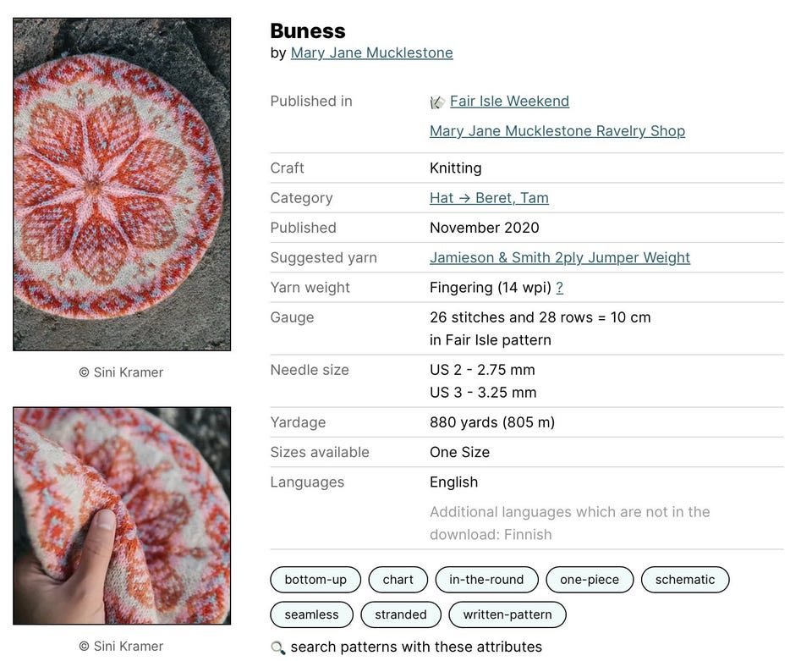Screen dimensions: 812x661
Task: Open the yarn weight help question mark
Action: [x=559, y=288]
